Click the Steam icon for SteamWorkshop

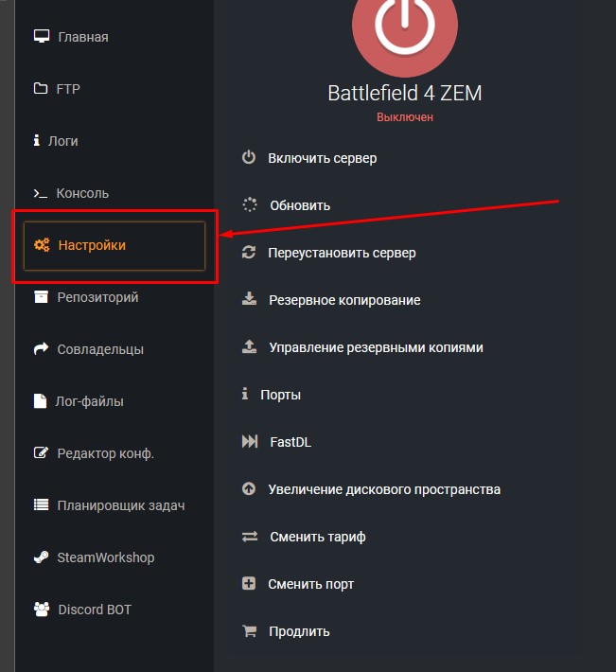(41, 557)
